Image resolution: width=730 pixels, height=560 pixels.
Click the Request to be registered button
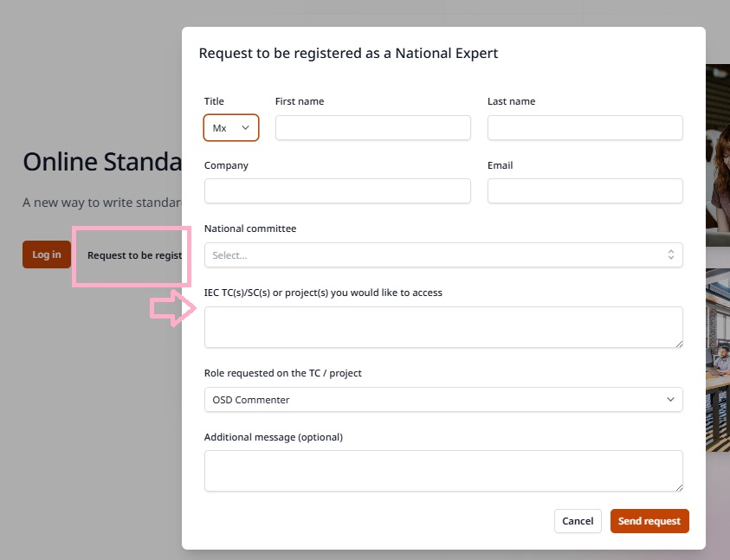pyautogui.click(x=132, y=255)
